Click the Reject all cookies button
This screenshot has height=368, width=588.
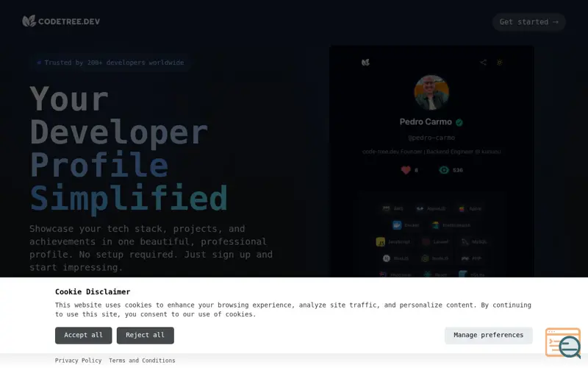(x=145, y=336)
